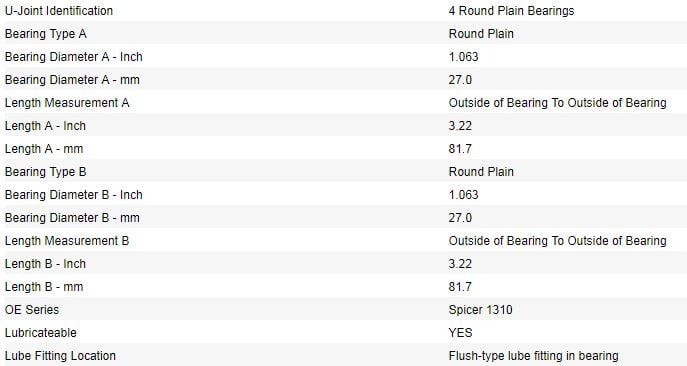
Task: Select the YES value for Lubricateable
Action: pos(460,333)
